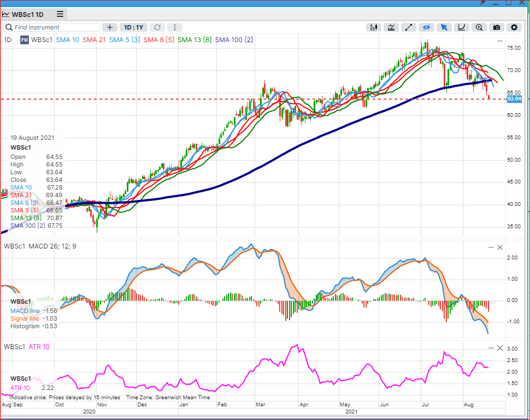Activate the zoom magnifier tool
The height and width of the screenshot is (420, 530).
coord(479,27)
